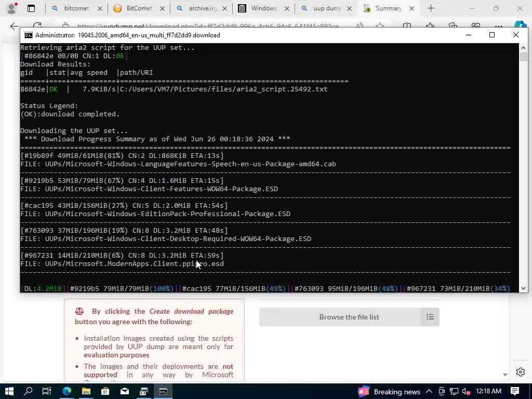
Task: Open the command prompt window icon menu
Action: coord(29,35)
